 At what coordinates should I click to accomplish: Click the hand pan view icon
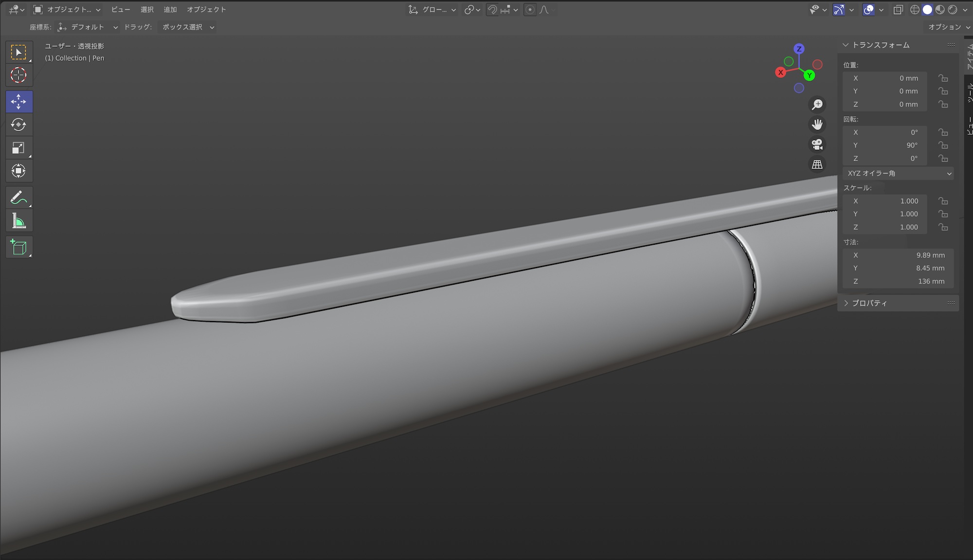(x=817, y=125)
